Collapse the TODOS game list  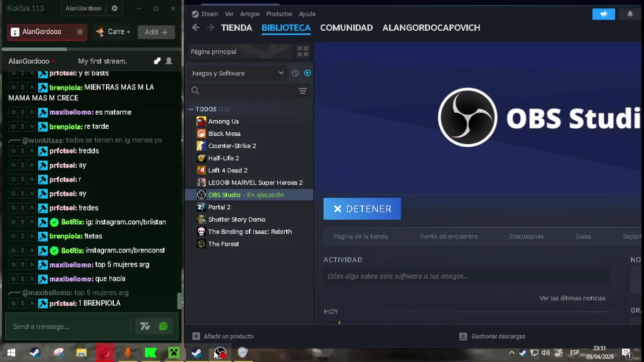pos(191,109)
